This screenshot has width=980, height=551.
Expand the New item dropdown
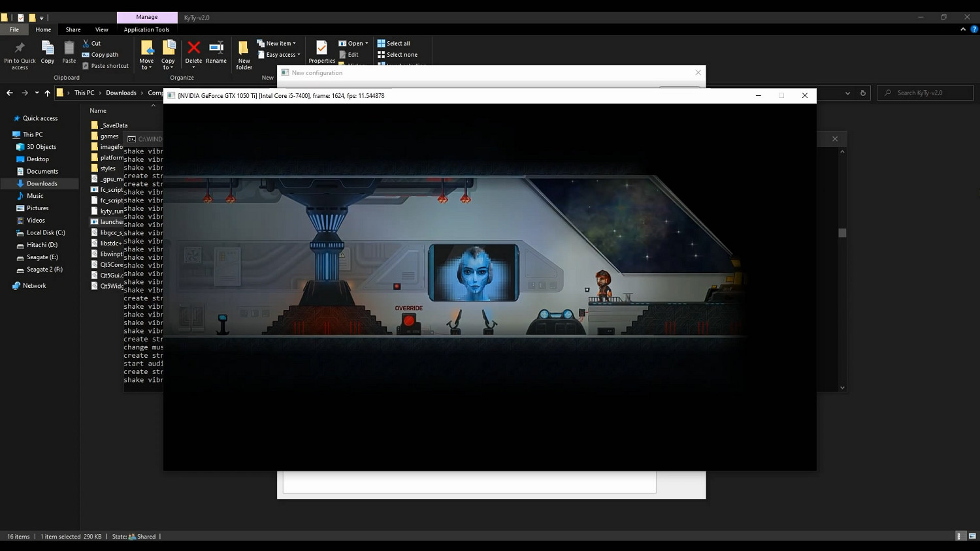pyautogui.click(x=277, y=44)
